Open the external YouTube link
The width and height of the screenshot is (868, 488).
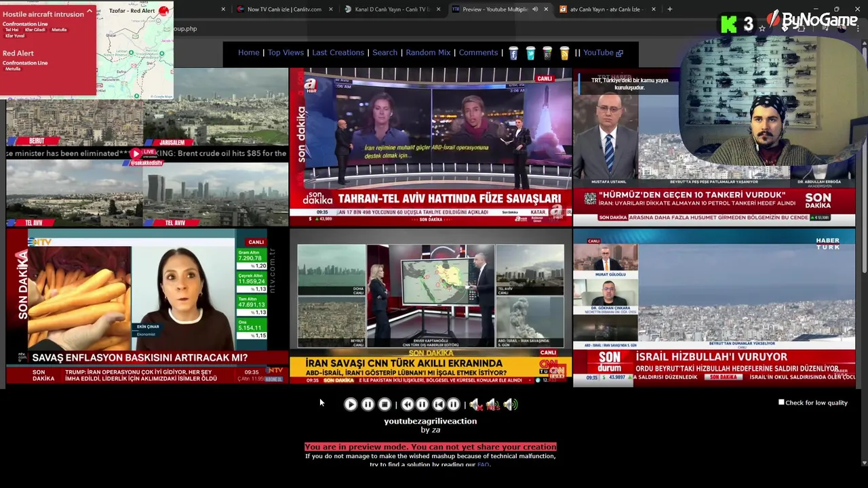[x=603, y=53]
